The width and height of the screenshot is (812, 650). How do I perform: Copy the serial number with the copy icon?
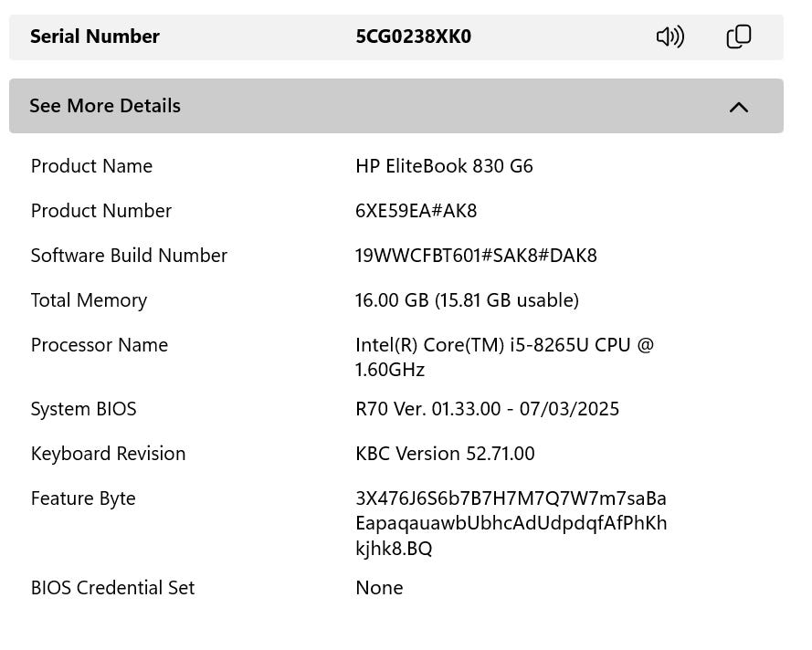738,37
